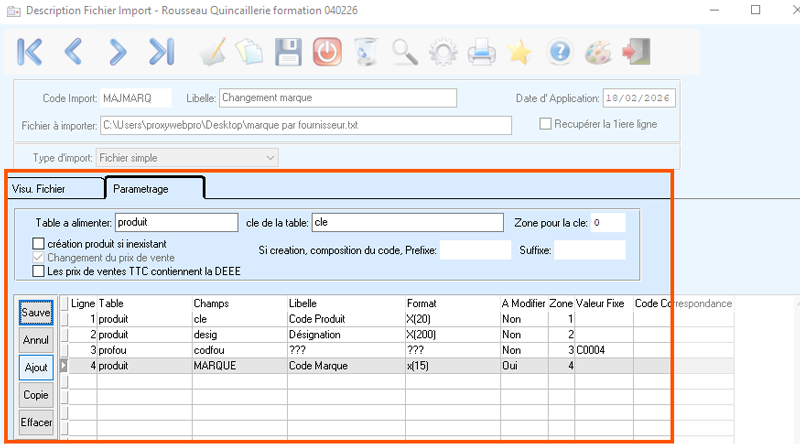Click the 'Annul' button

pos(36,340)
